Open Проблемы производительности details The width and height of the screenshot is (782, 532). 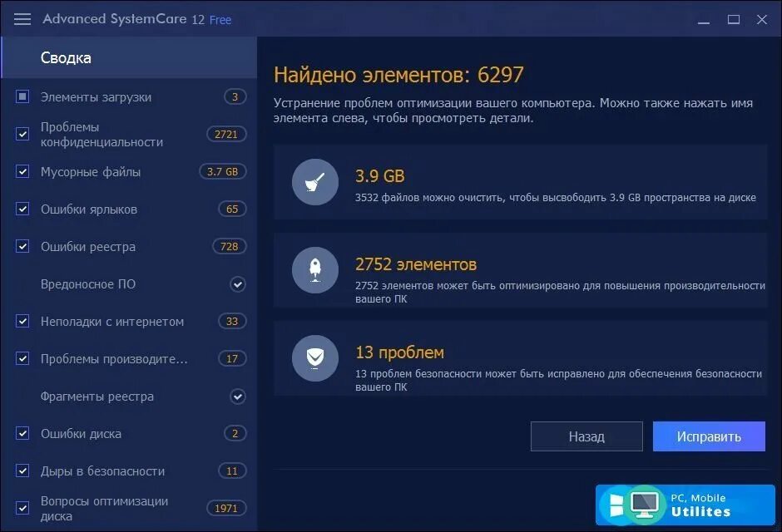(114, 359)
